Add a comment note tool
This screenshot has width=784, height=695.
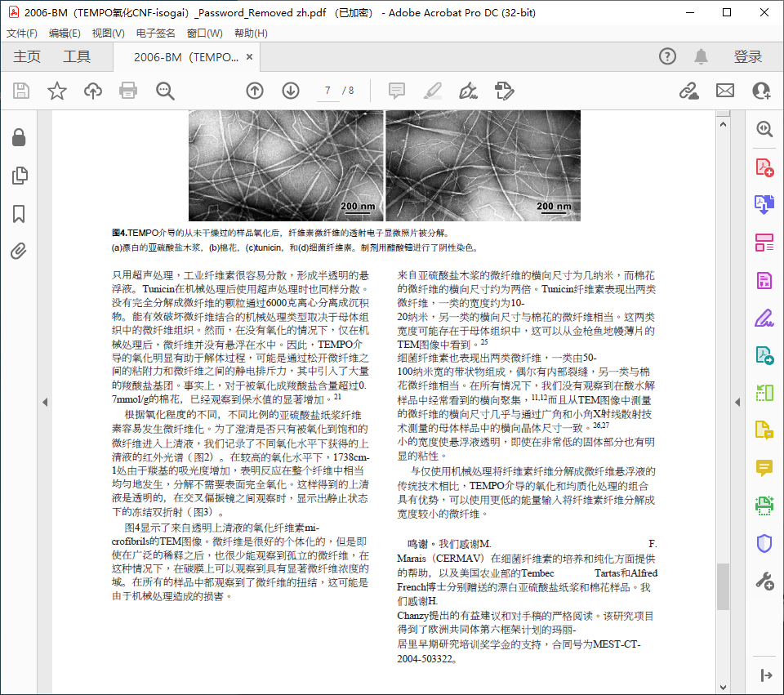coord(397,91)
